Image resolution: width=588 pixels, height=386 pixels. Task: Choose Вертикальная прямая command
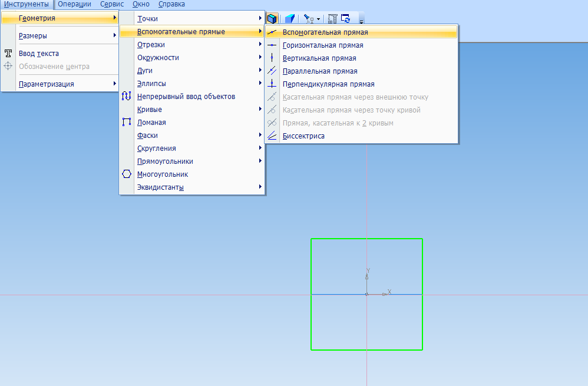coord(362,58)
